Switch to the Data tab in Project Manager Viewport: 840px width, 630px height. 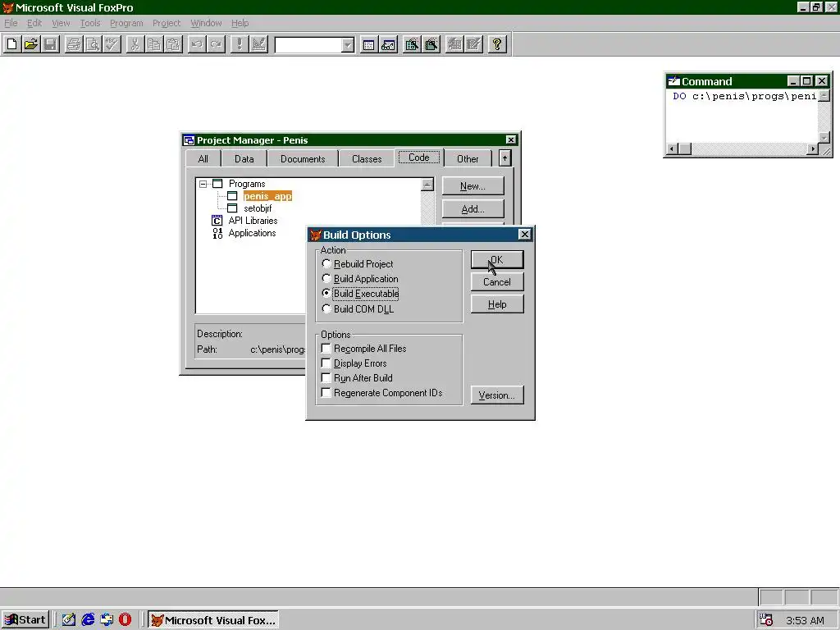pos(244,159)
